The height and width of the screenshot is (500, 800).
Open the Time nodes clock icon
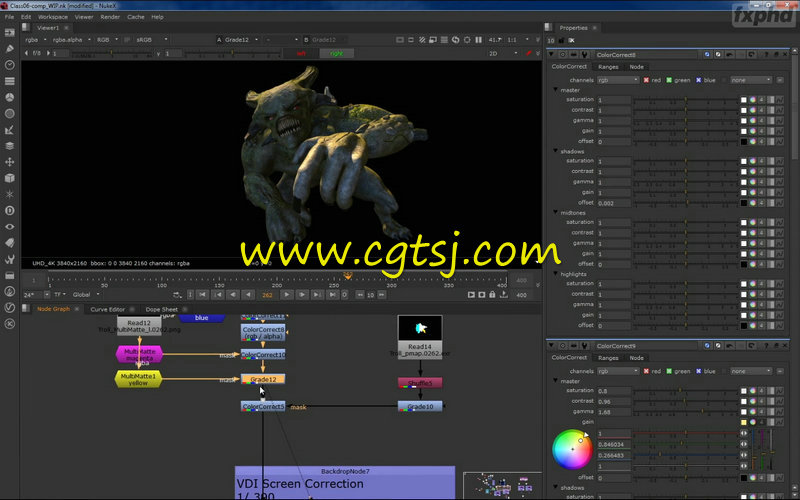coord(9,65)
